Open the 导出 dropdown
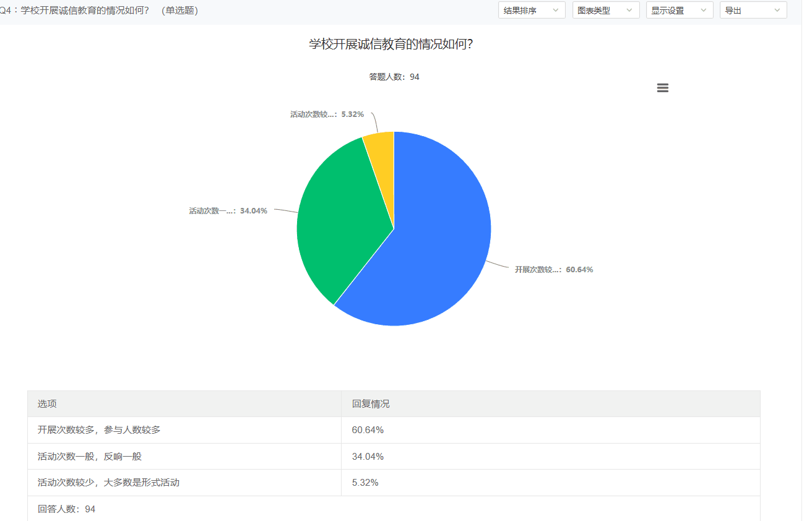Viewport: 812px width, 521px height. tap(753, 10)
